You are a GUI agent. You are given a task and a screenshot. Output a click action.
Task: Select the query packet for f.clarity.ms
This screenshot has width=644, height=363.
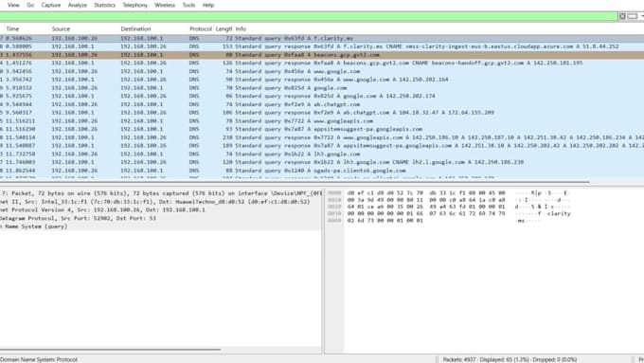coord(322,38)
